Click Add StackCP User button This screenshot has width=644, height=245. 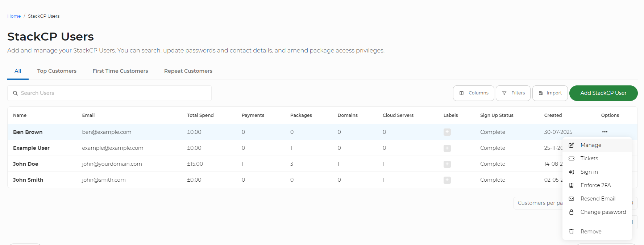tap(603, 93)
